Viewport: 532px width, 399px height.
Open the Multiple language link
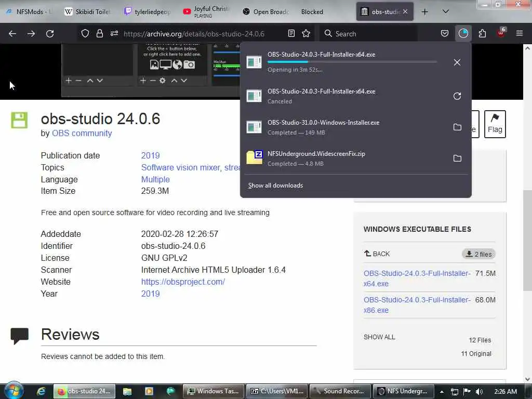(155, 179)
